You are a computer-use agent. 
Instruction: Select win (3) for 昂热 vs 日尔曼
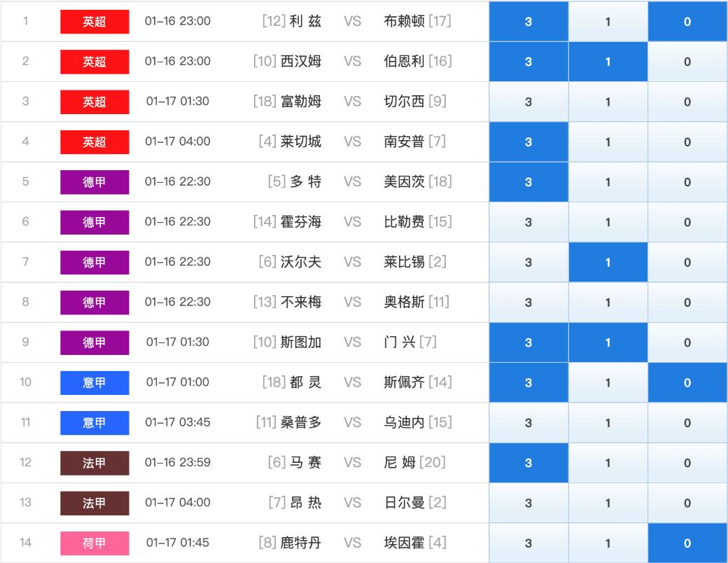point(528,503)
